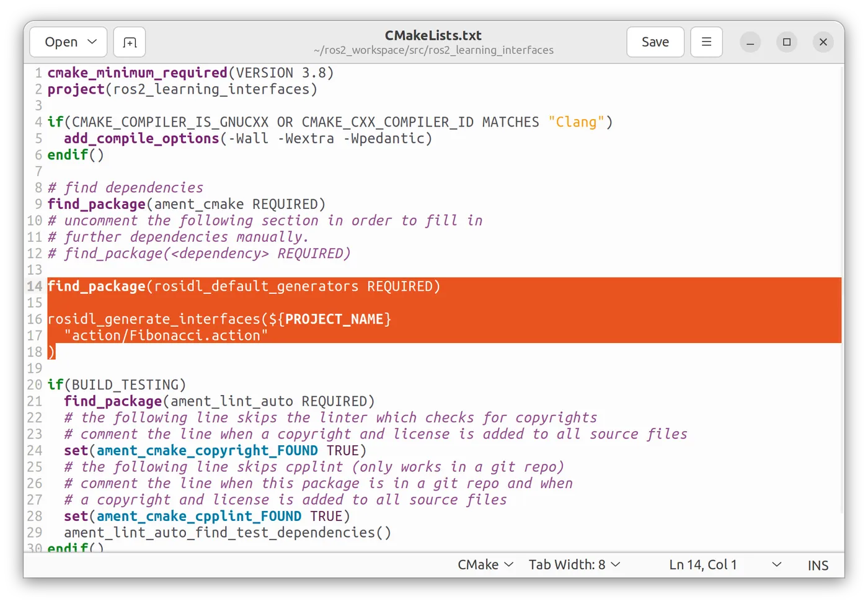Click the "action/Fibonacci.action" string
The height and width of the screenshot is (604, 868).
(166, 335)
